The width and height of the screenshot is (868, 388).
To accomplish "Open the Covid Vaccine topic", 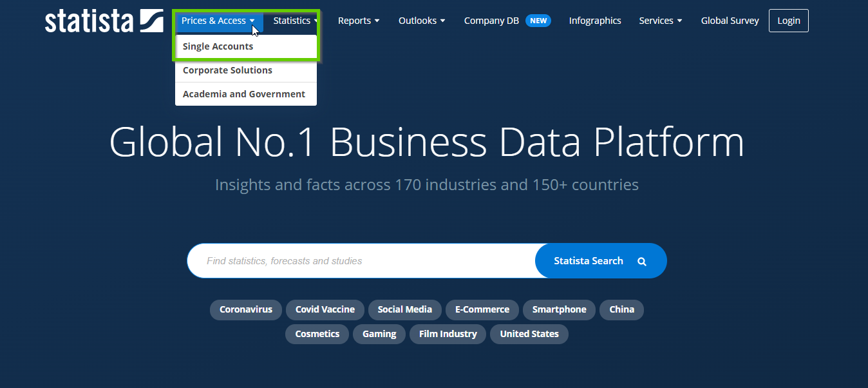I will coord(325,309).
